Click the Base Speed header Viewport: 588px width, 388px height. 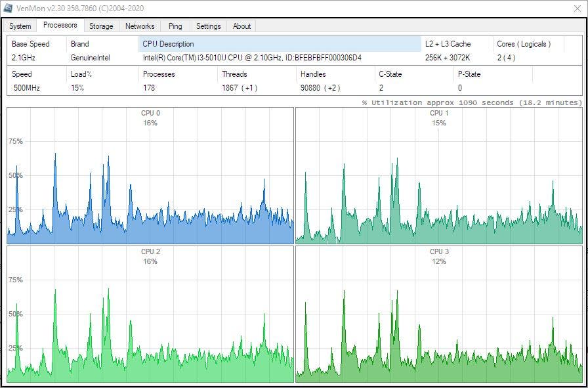point(37,44)
